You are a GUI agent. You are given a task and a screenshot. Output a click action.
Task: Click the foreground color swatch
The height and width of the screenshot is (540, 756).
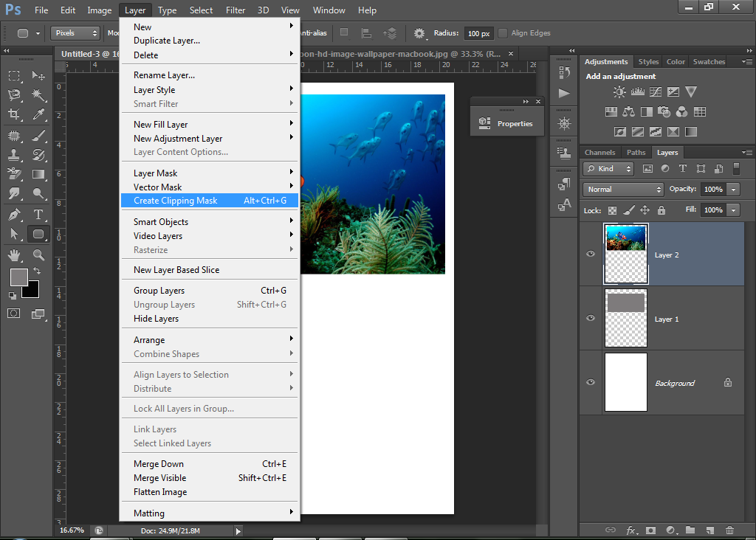point(19,277)
